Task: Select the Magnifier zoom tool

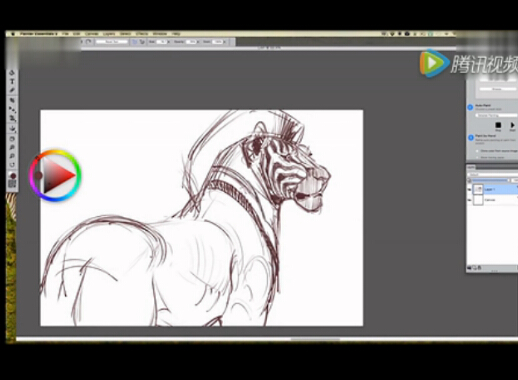Action: tap(12, 147)
